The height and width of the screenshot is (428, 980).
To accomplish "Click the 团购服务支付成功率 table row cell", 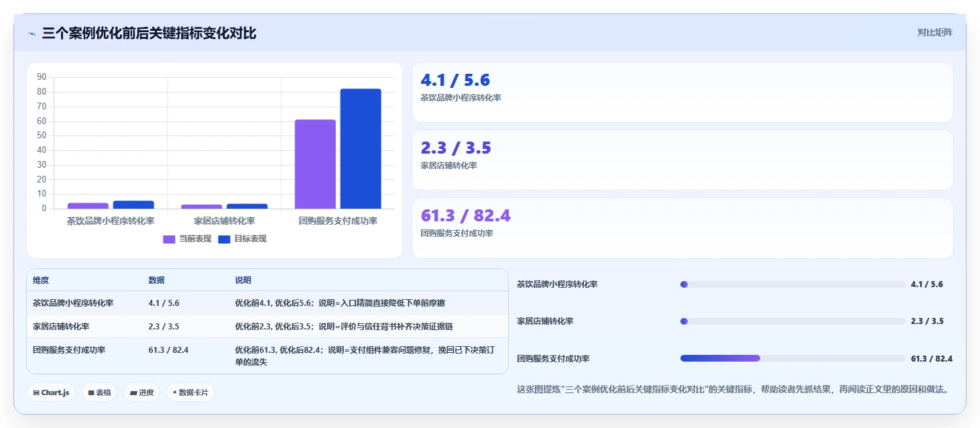I will (x=69, y=350).
